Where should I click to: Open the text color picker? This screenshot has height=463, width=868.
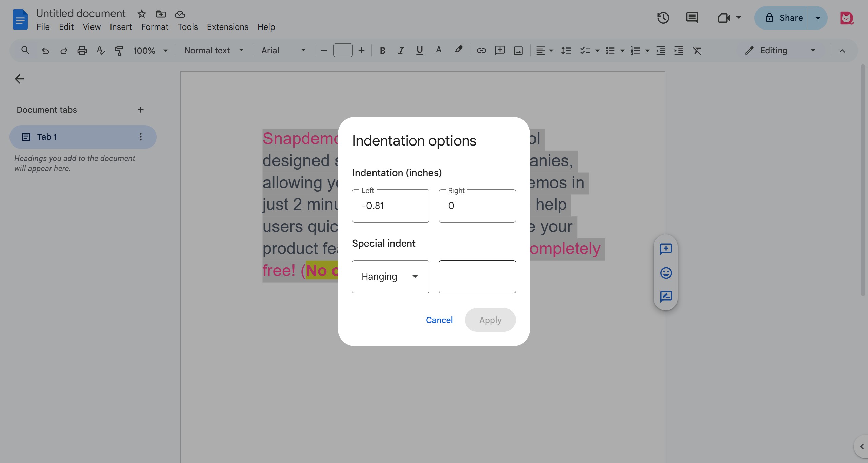[x=439, y=50]
